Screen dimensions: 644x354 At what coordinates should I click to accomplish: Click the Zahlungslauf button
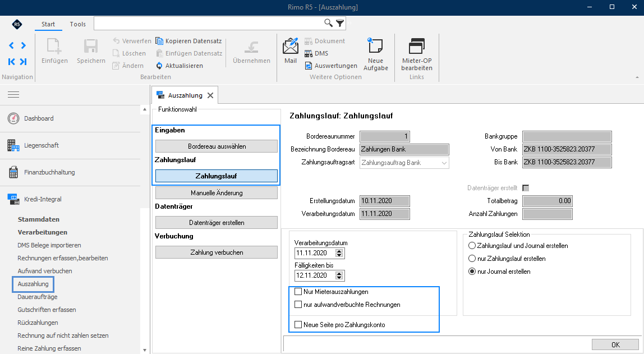pyautogui.click(x=217, y=176)
